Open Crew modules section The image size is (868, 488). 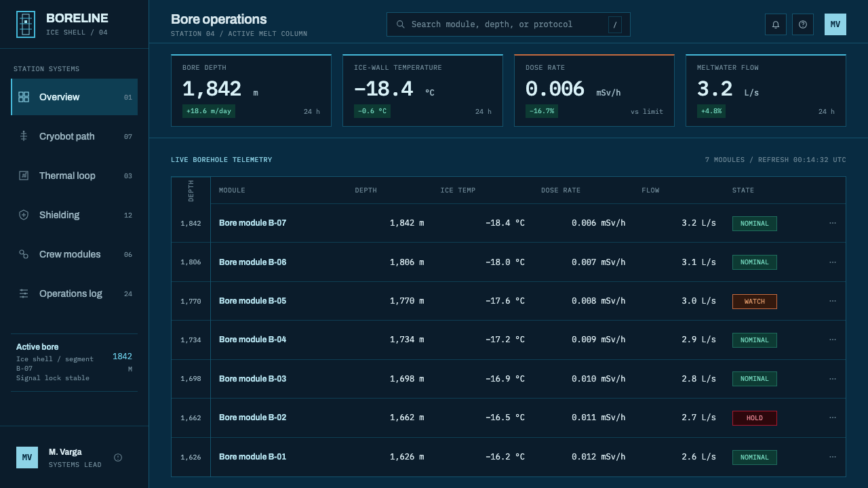click(75, 254)
